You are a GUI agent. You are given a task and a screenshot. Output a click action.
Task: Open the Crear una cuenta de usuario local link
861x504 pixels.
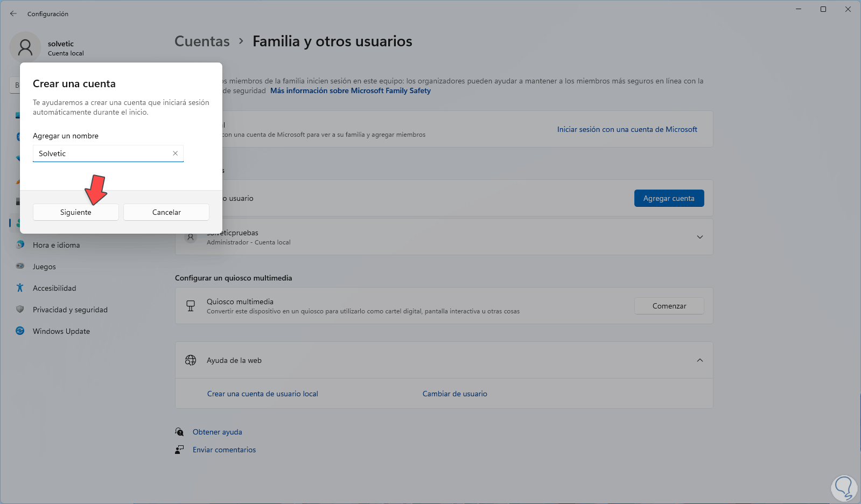click(263, 394)
